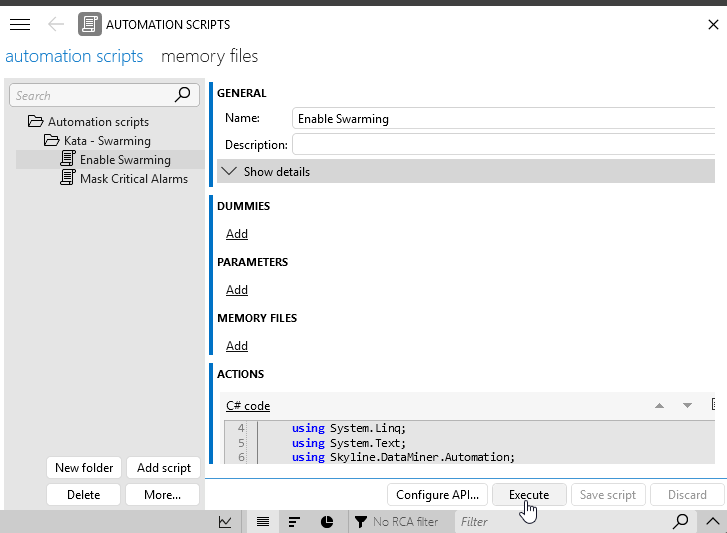
Task: Click the Add script button
Action: tap(164, 468)
